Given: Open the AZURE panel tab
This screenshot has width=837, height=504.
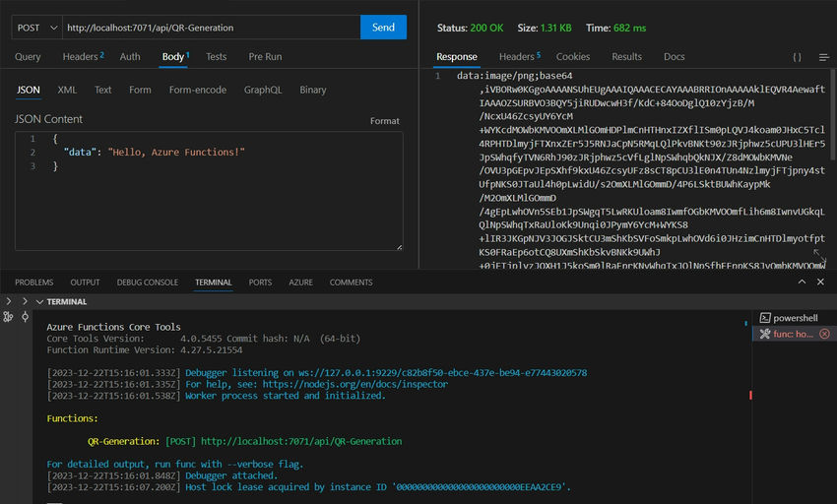Looking at the screenshot, I should 300,283.
